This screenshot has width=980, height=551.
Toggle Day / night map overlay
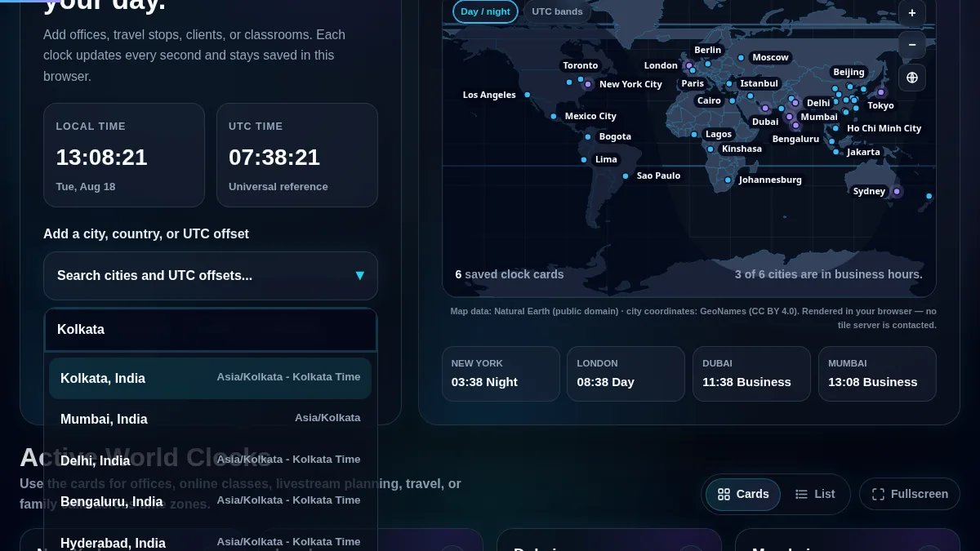(x=485, y=11)
